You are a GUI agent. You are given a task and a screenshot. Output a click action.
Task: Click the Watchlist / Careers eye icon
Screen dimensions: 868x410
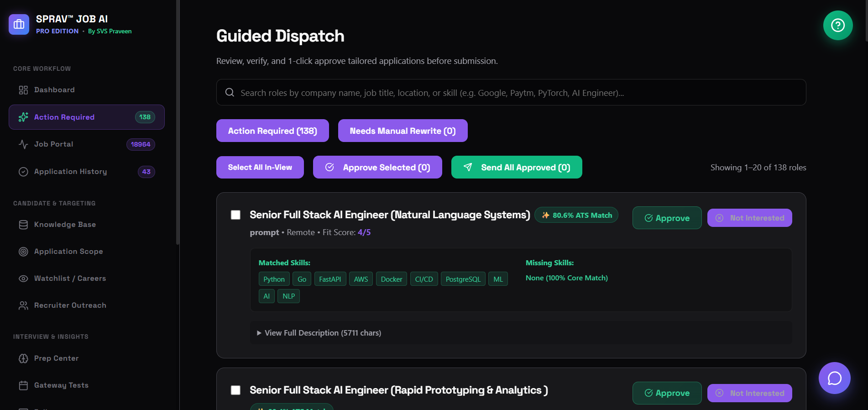pyautogui.click(x=23, y=279)
